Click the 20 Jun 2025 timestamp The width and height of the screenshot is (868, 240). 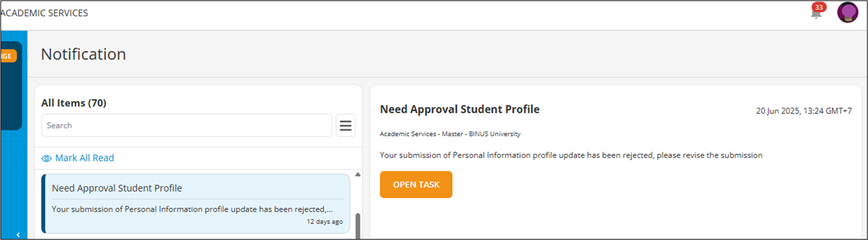804,111
